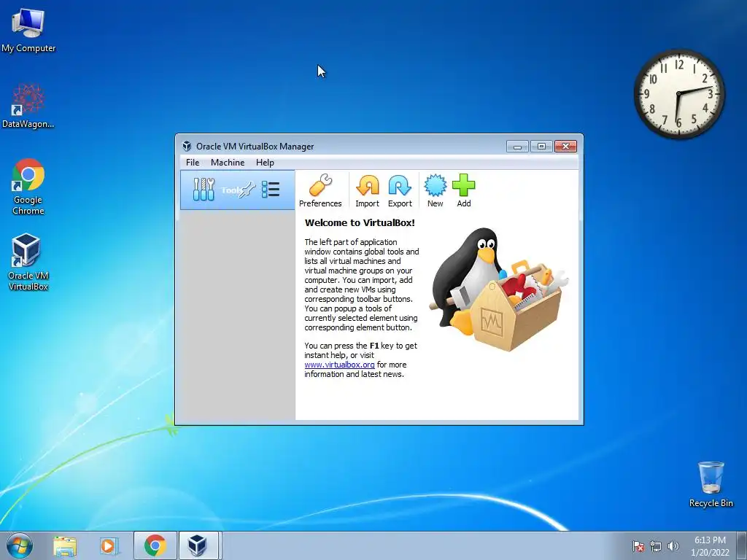Close the VirtualBox Manager window
747x560 pixels.
[565, 146]
